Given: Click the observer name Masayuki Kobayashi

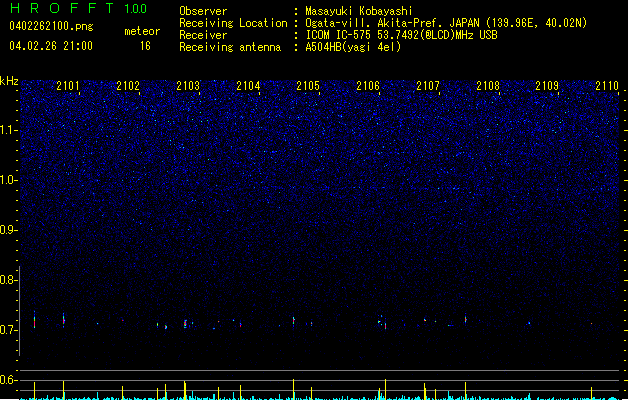Looking at the screenshot, I should coord(359,11).
